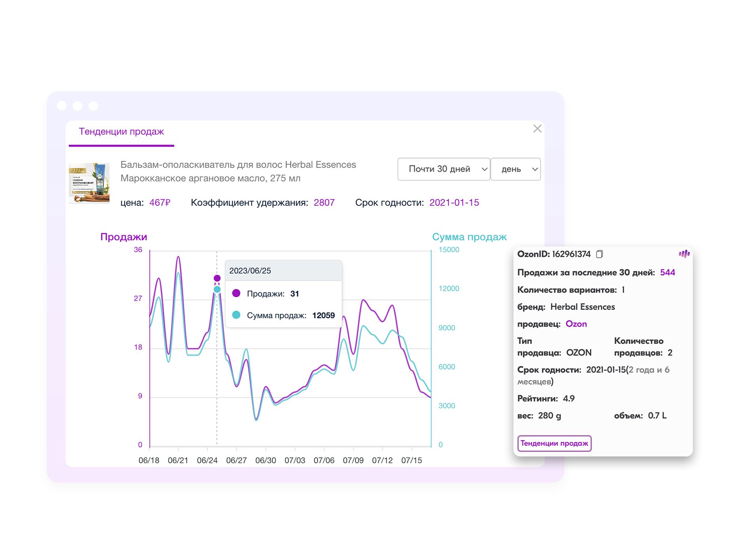Switch to the 'Тенденции продаж' tab
Screen dimensions: 747x560
coord(121,132)
